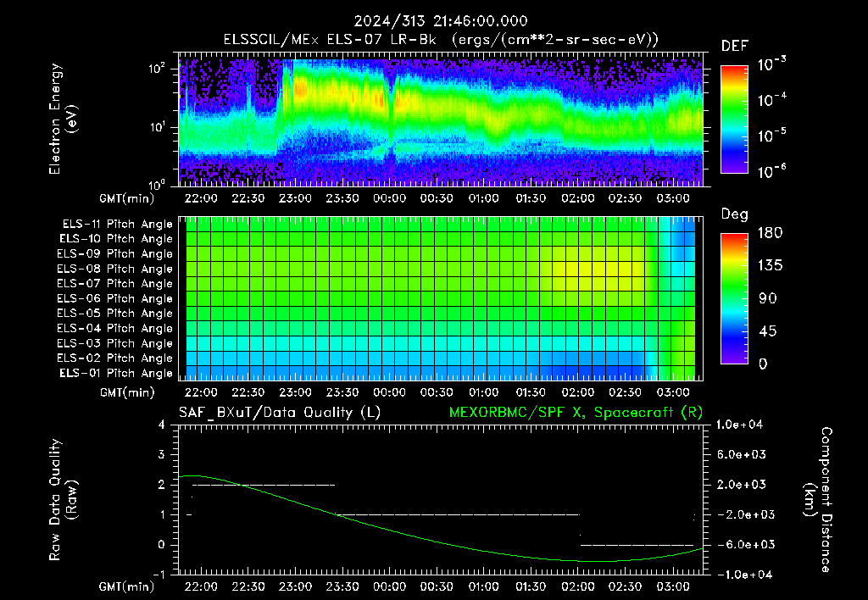Select the ELS-04 Pitch Angle row label
Viewport: 868px width, 600px height.
(115, 328)
